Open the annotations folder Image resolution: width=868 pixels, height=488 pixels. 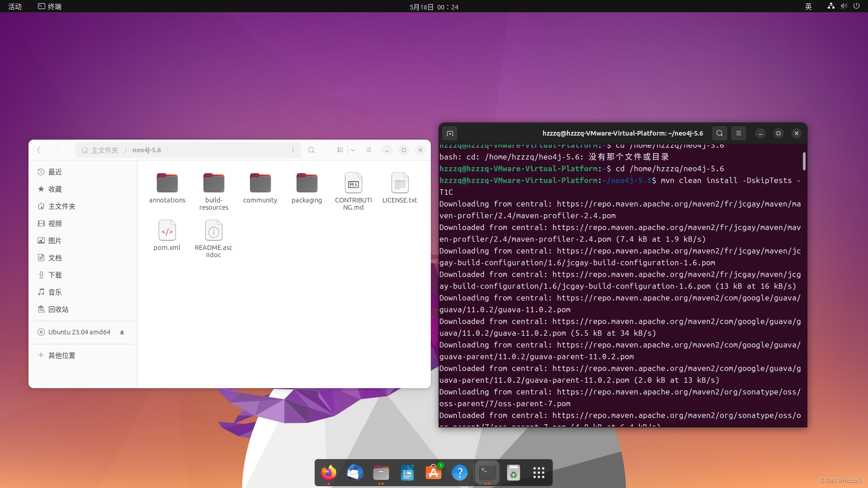(x=167, y=188)
